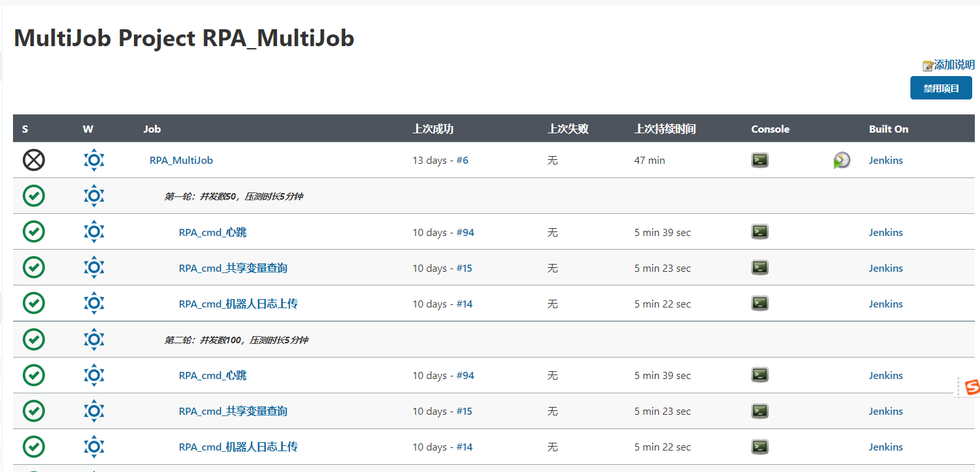Open console output for RPA_cmd_机器人日志上传 job
This screenshot has height=472, width=980.
[760, 303]
